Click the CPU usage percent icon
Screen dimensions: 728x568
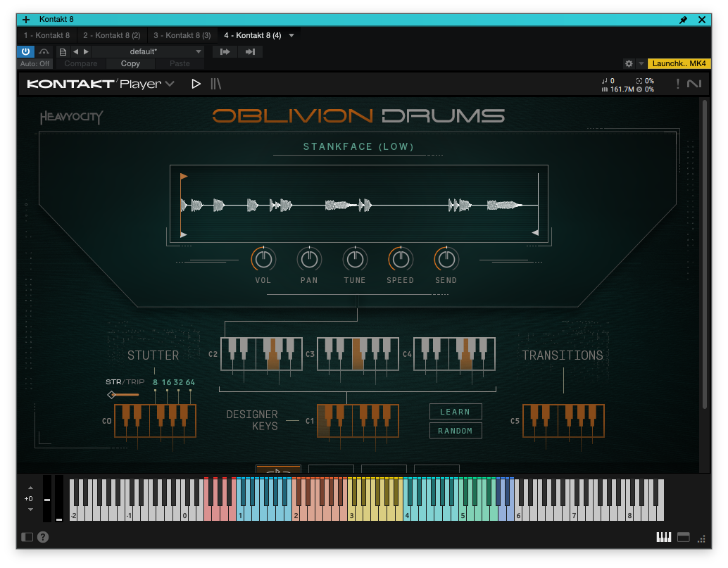pos(639,81)
